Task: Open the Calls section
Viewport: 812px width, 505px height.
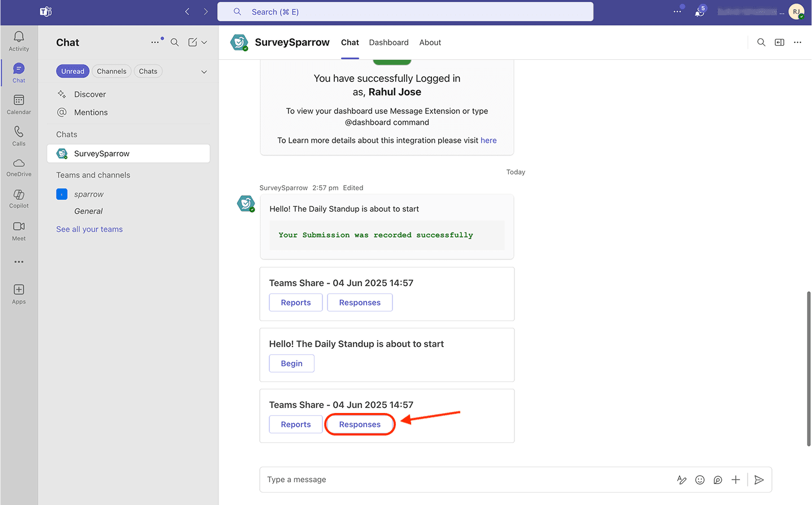Action: point(19,136)
